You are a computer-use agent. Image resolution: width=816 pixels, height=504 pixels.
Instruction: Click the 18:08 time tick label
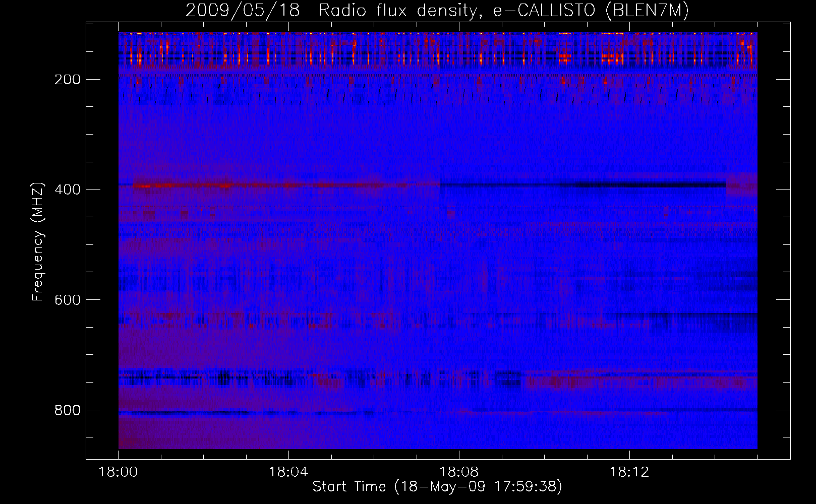pyautogui.click(x=459, y=472)
